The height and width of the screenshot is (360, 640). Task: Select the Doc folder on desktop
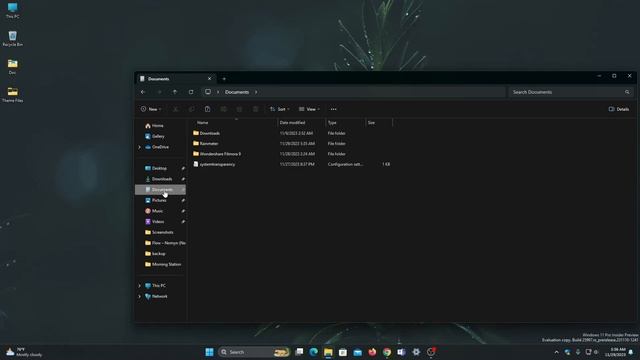12,67
